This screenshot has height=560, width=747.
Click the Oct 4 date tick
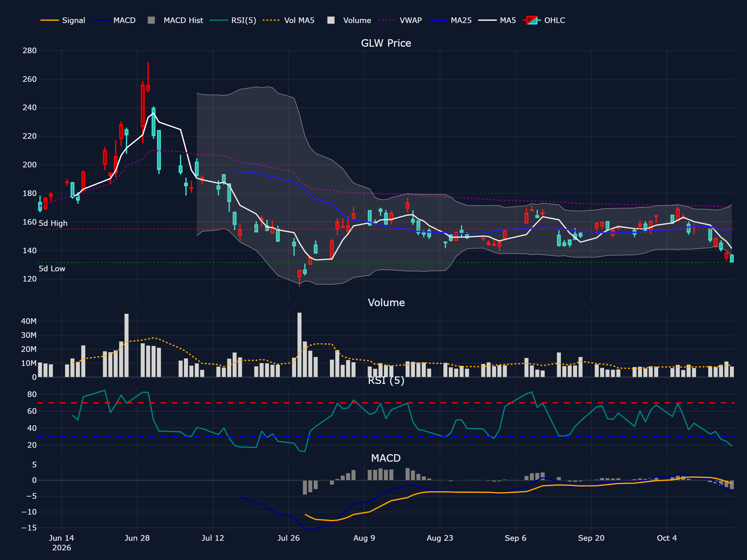pyautogui.click(x=667, y=538)
